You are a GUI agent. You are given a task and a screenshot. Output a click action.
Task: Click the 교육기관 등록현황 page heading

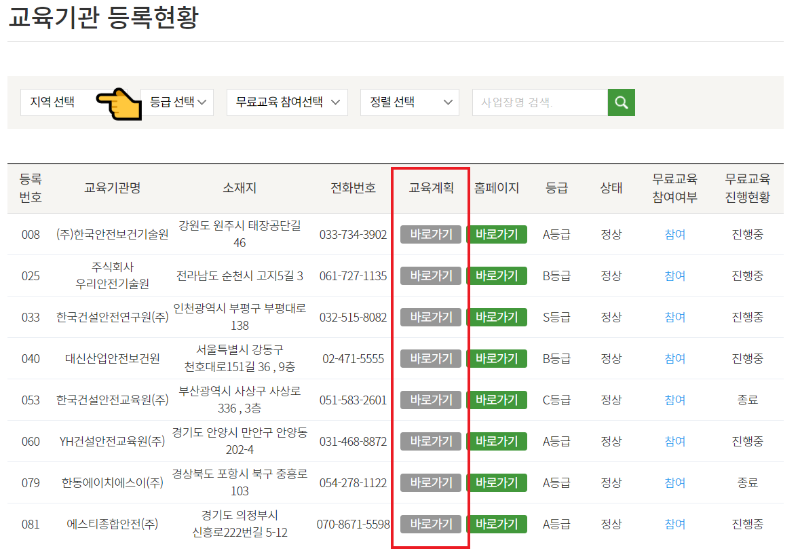104,17
